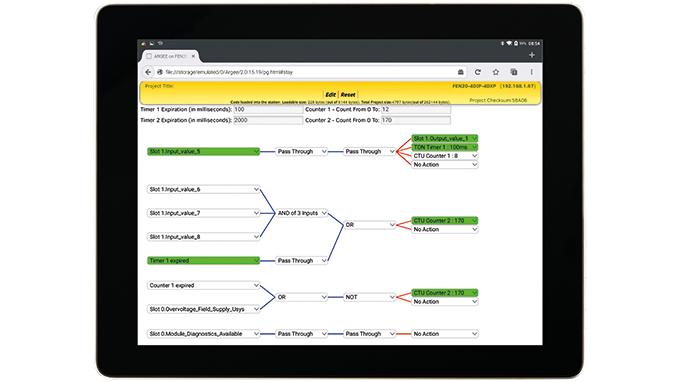The image size is (680, 382).
Task: Click the Project Title label
Action: pyautogui.click(x=159, y=86)
